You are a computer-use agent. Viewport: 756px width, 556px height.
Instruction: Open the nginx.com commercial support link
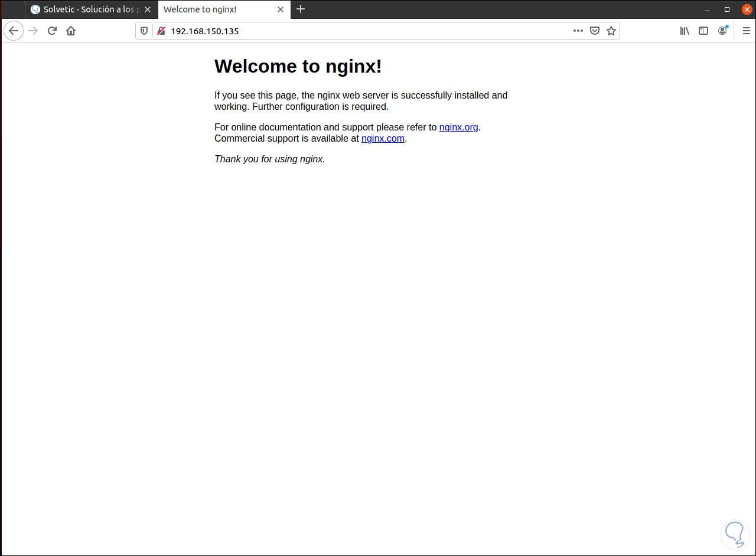coord(383,138)
